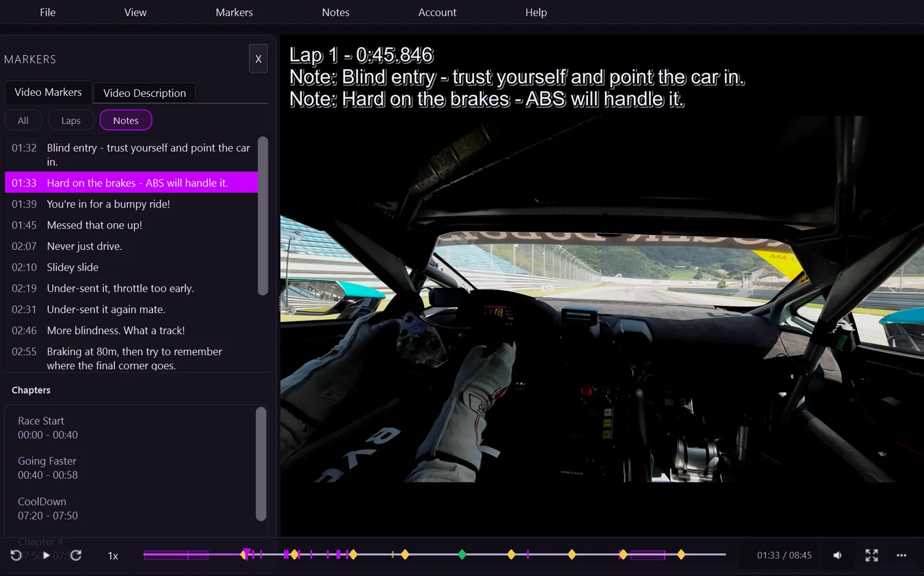Click the chapters list scrollbar
Screen dimensions: 924x576
261,464
